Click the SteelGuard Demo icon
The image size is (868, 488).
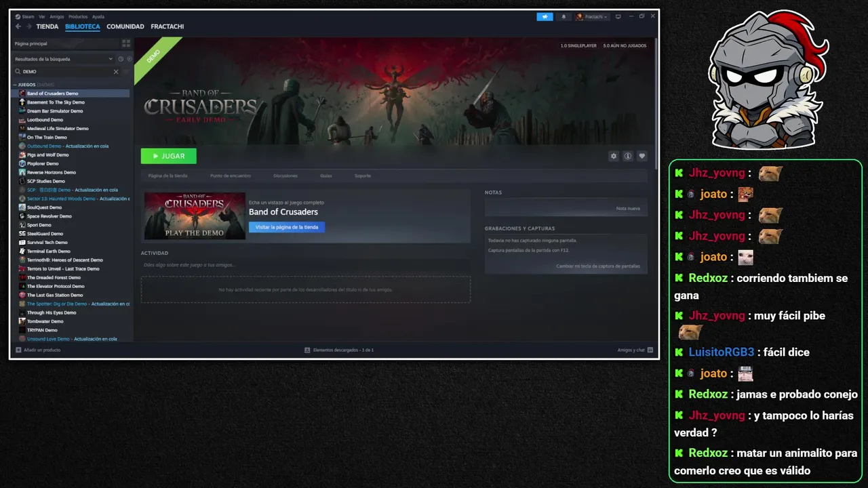[x=22, y=234]
